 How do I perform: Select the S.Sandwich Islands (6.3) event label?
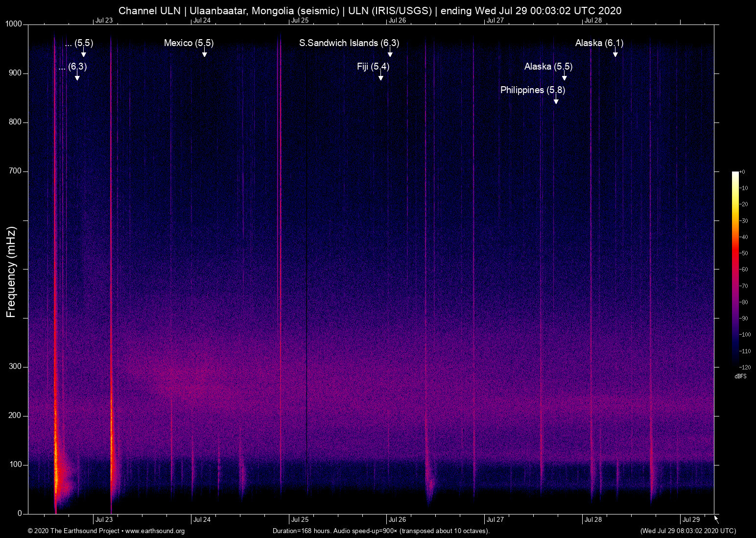pyautogui.click(x=349, y=43)
